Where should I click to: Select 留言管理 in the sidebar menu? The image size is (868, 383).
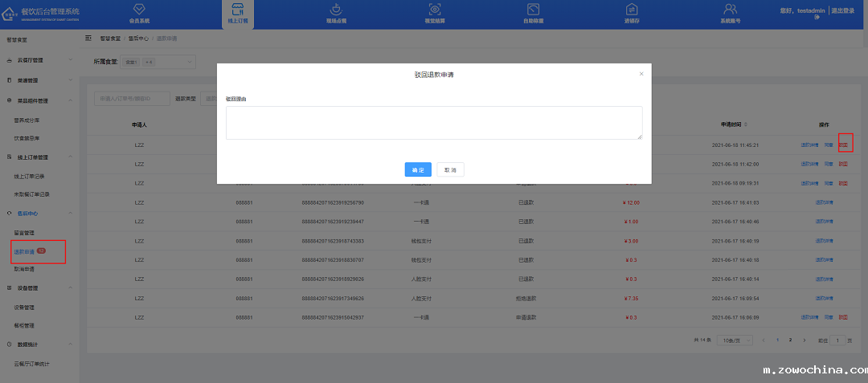coord(24,233)
